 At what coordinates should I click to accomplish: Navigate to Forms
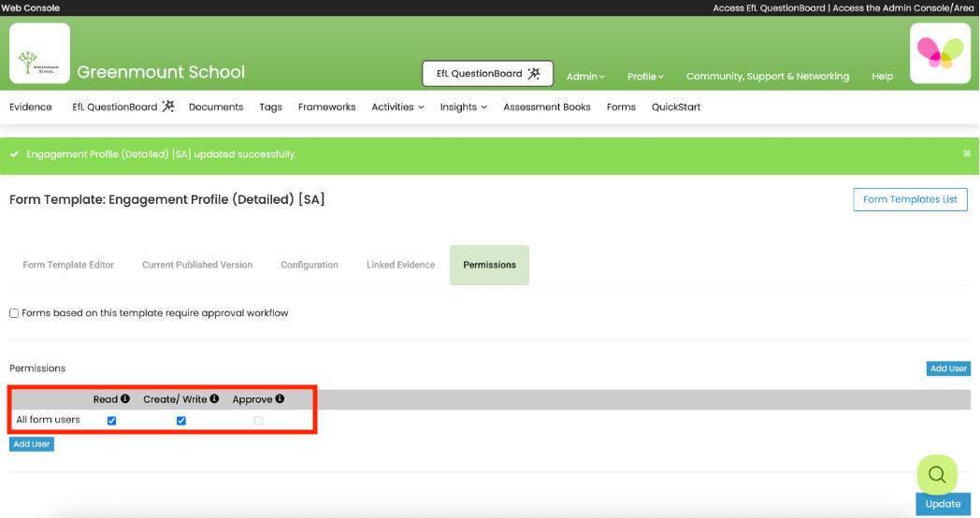[621, 107]
